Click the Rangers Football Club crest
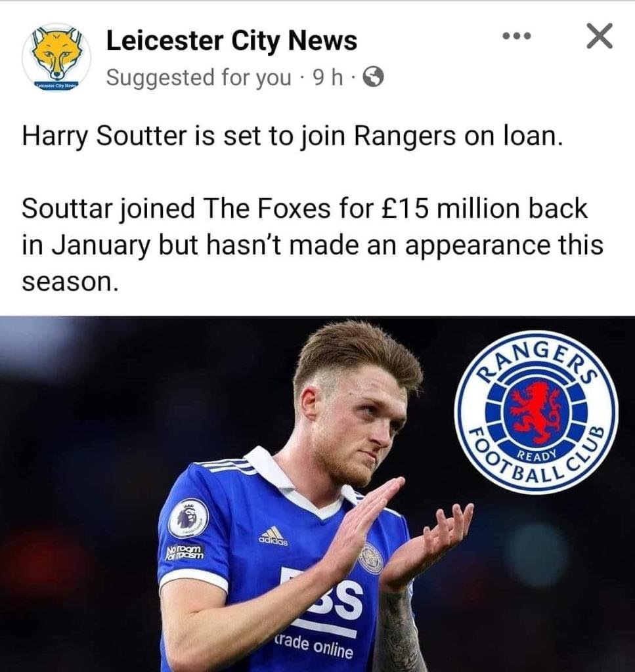The height and width of the screenshot is (672, 635). tap(536, 412)
